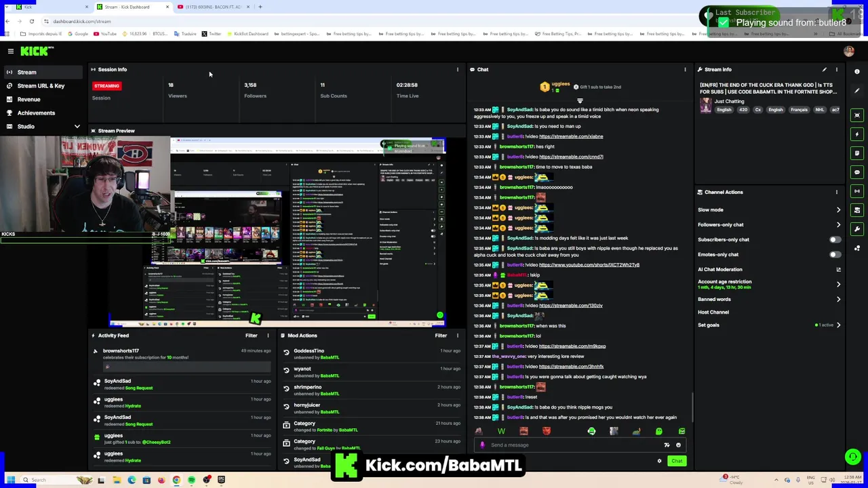Open the Windows Start button
The width and height of the screenshot is (868, 488).
10,480
